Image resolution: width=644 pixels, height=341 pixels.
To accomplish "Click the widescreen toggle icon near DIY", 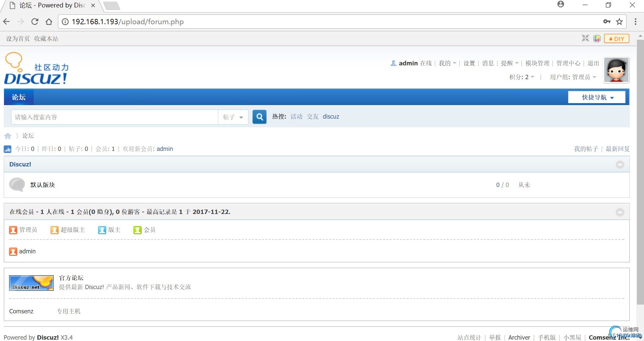I will 585,38.
